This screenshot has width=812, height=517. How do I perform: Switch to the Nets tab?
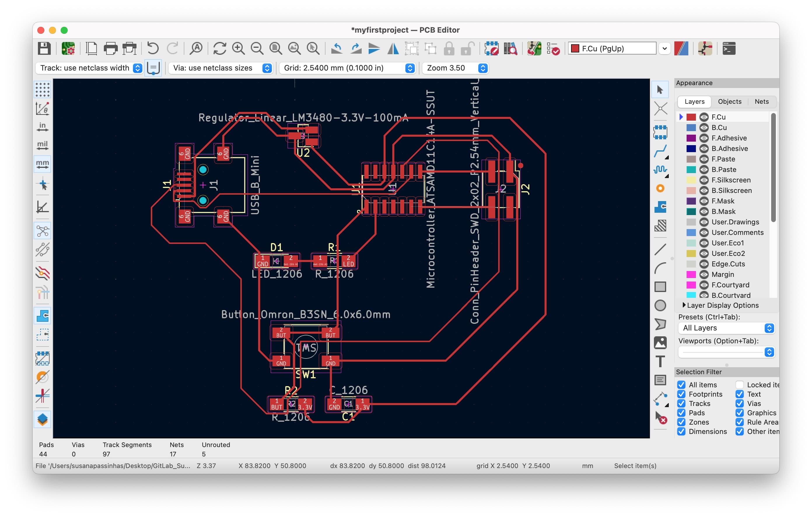(x=762, y=101)
